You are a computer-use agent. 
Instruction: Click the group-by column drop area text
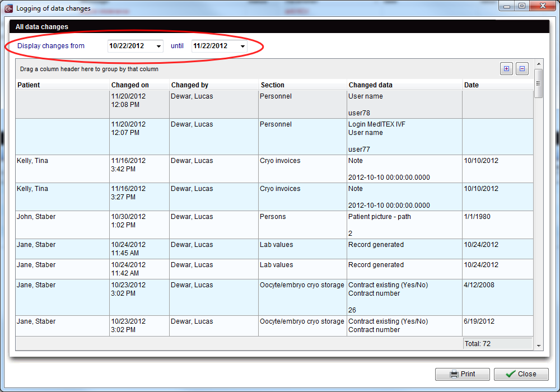[89, 69]
